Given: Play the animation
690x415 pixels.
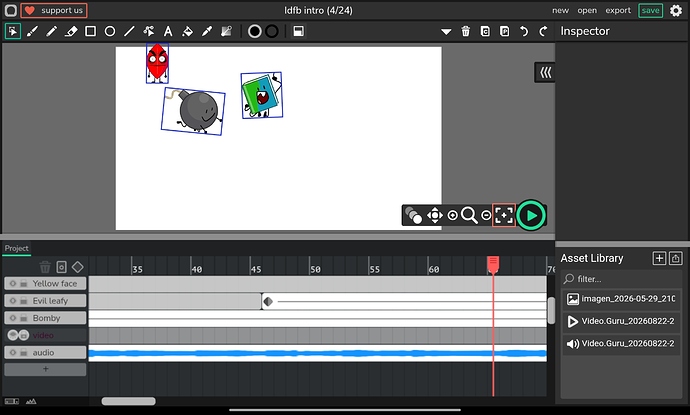Looking at the screenshot, I should coord(531,215).
